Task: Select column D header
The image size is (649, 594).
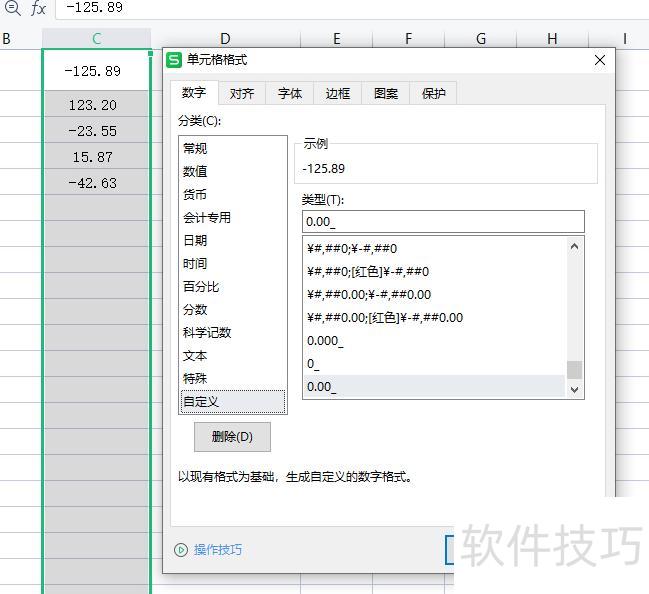Action: click(225, 39)
